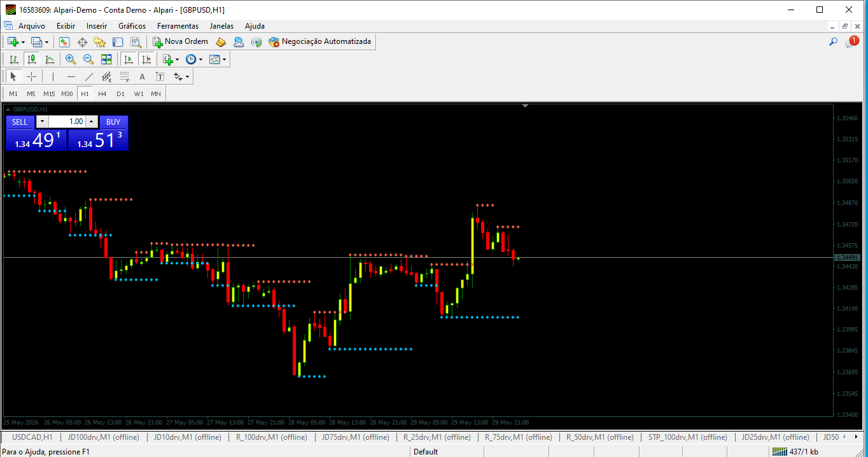Toggle the Terminal panel icon
868x457 pixels.
click(x=118, y=42)
